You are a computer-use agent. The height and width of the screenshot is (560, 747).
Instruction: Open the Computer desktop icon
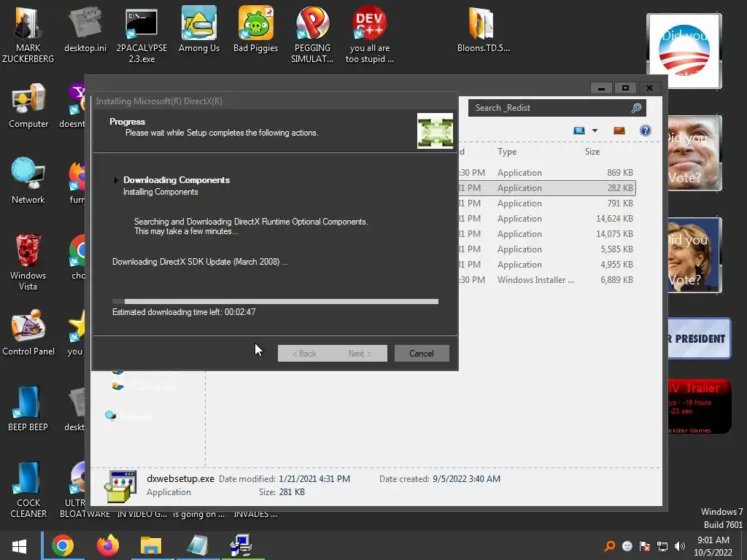point(28,106)
